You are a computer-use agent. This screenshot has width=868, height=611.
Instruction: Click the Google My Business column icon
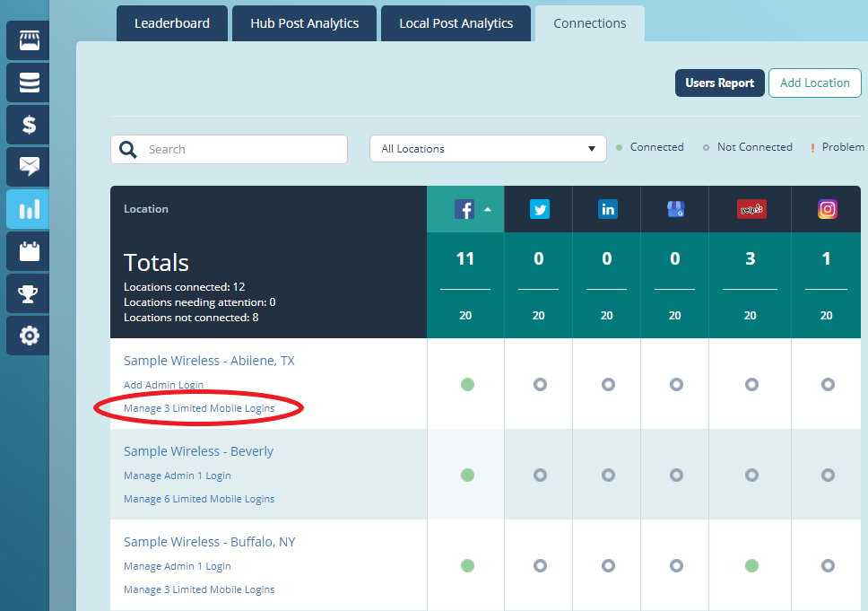click(675, 209)
